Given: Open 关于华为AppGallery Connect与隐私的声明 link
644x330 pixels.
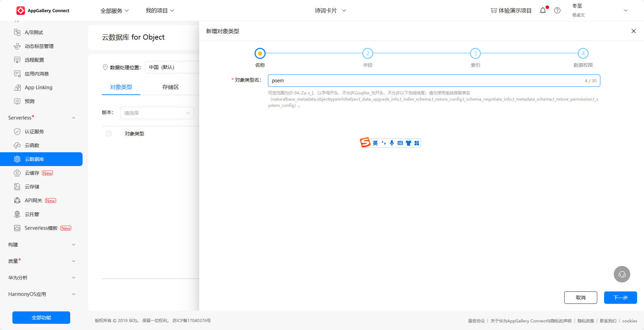Looking at the screenshot, I should [531, 321].
